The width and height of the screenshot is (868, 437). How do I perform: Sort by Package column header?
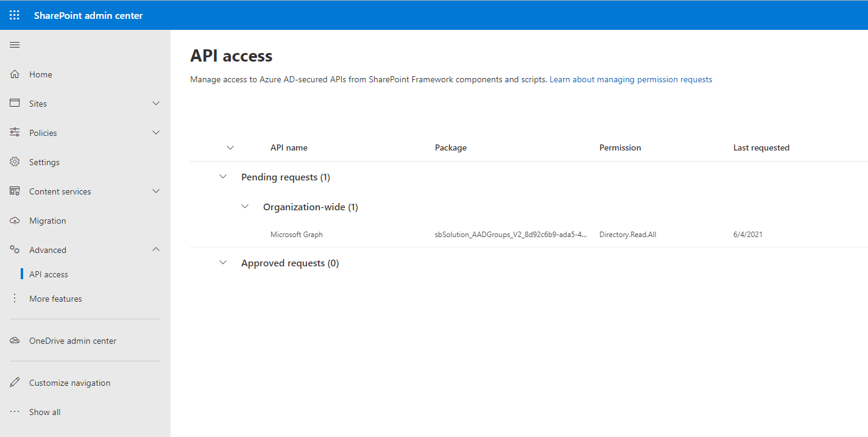tap(451, 147)
